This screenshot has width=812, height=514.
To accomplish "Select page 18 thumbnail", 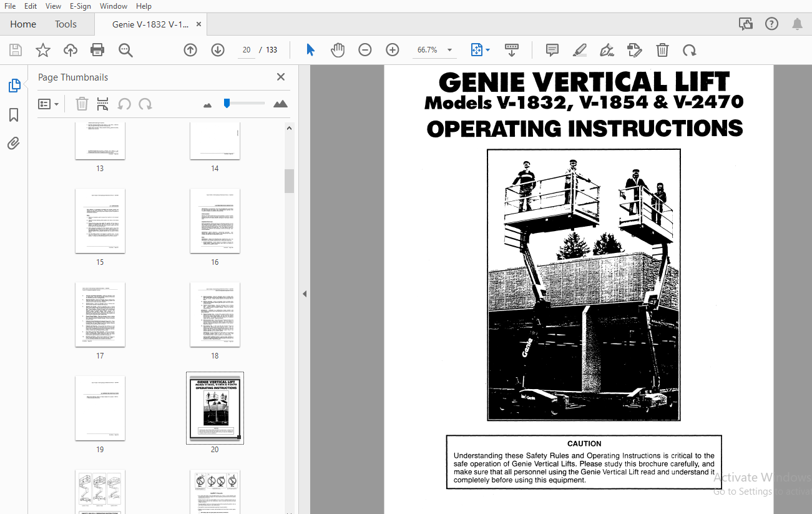I will click(x=215, y=315).
